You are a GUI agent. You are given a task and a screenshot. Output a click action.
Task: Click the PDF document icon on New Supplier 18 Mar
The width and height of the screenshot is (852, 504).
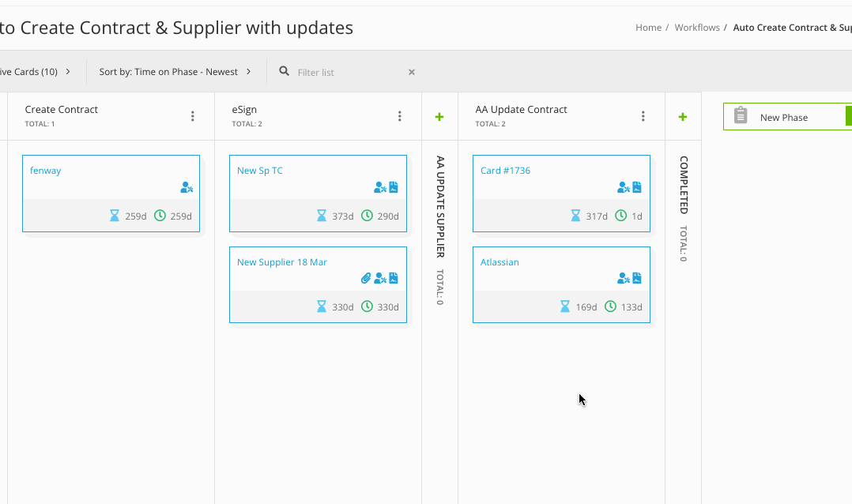(x=394, y=278)
